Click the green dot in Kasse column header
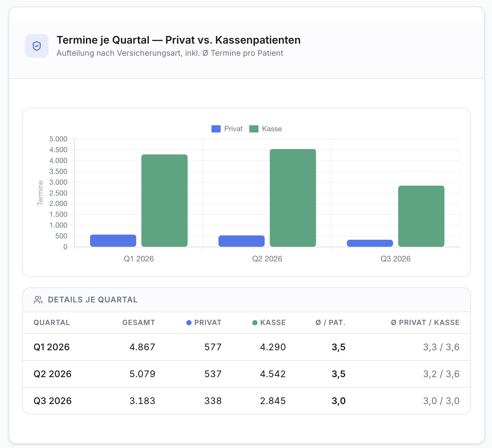This screenshot has height=448, width=492. [255, 323]
